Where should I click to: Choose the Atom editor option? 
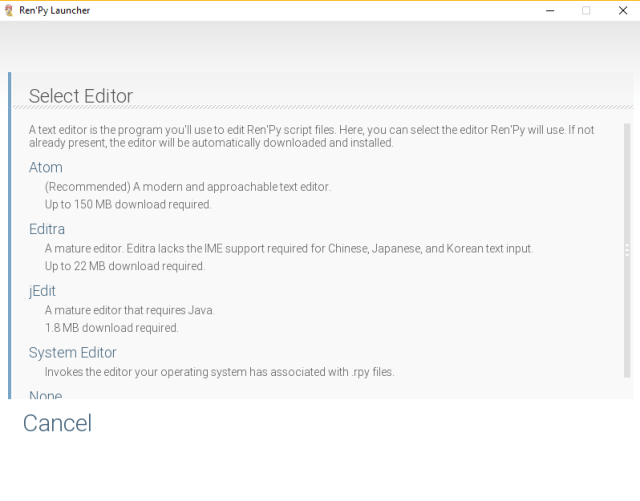tap(46, 167)
